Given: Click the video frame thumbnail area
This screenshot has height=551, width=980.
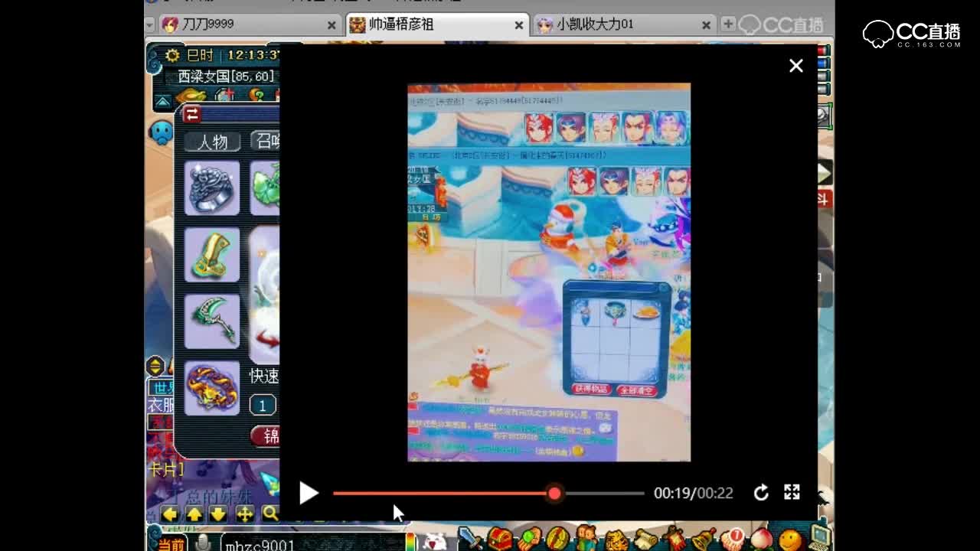Looking at the screenshot, I should 549,272.
